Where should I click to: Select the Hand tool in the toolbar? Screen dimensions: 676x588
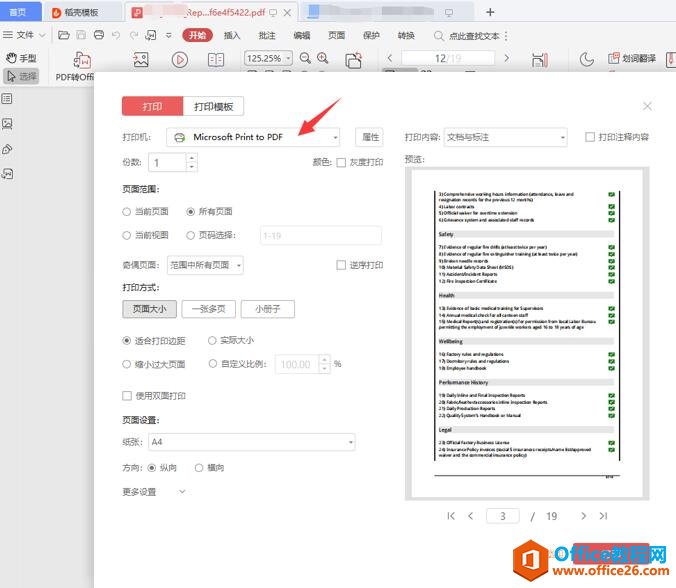[x=21, y=59]
